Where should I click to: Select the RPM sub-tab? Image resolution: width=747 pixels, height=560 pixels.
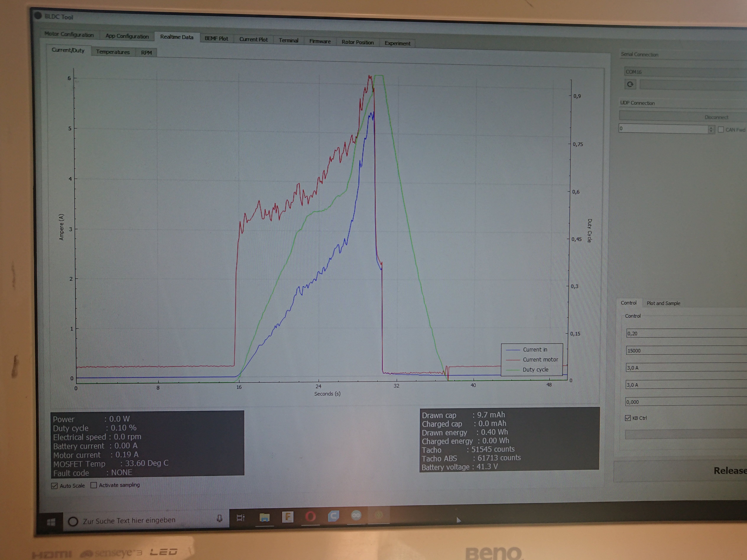(146, 53)
